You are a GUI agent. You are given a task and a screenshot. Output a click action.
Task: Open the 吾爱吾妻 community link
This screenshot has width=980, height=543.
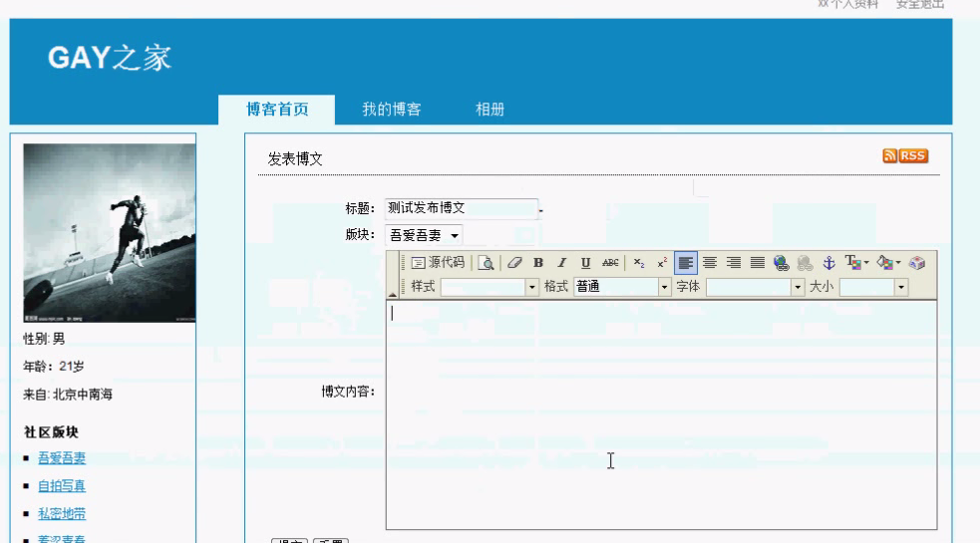61,458
